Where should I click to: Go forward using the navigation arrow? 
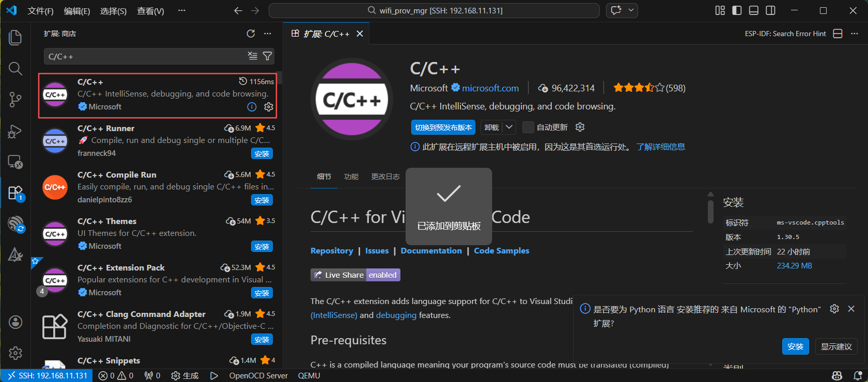coord(255,10)
